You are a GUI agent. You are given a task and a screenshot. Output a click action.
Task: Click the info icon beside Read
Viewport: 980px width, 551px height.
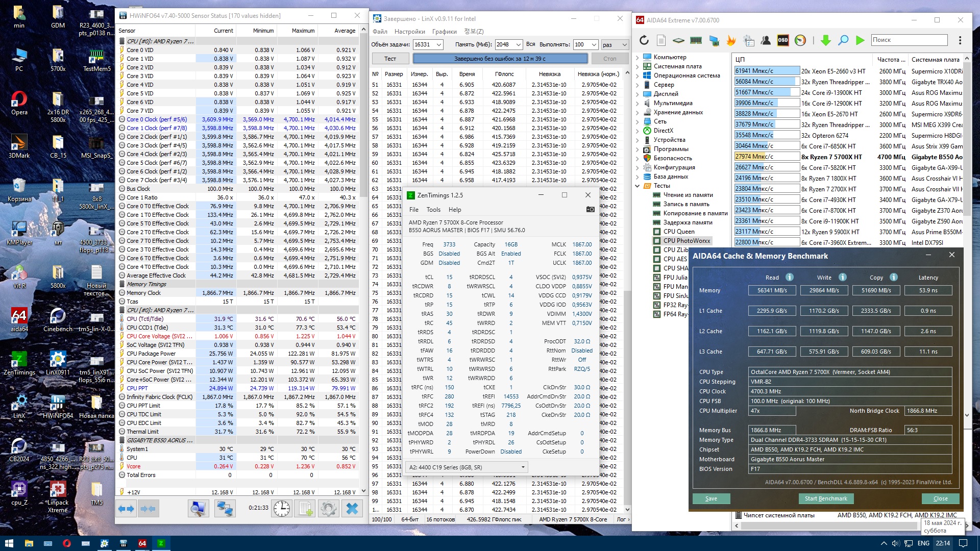[x=790, y=277]
